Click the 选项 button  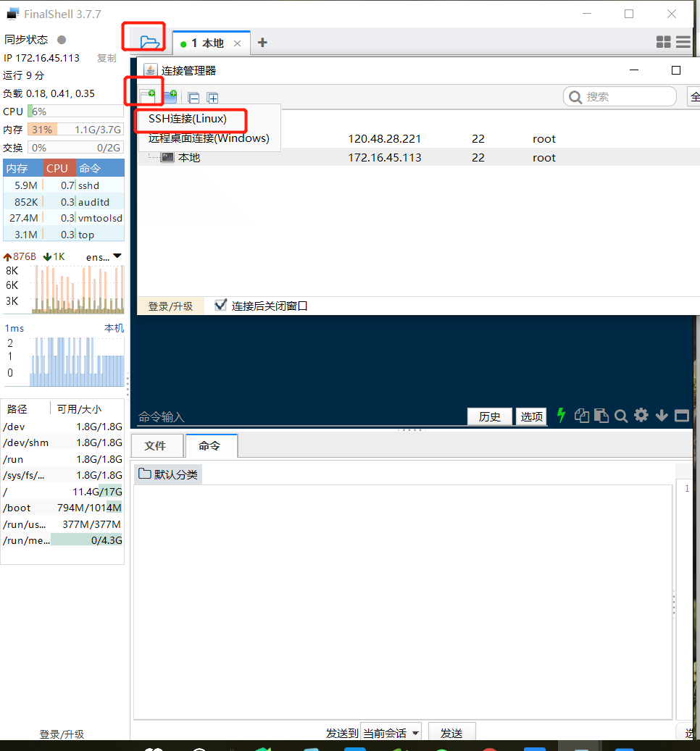coord(531,416)
